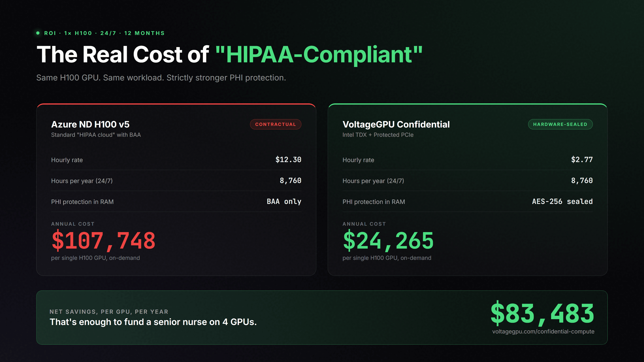Click the 'BAA only' value
The height and width of the screenshot is (362, 644).
pos(284,202)
